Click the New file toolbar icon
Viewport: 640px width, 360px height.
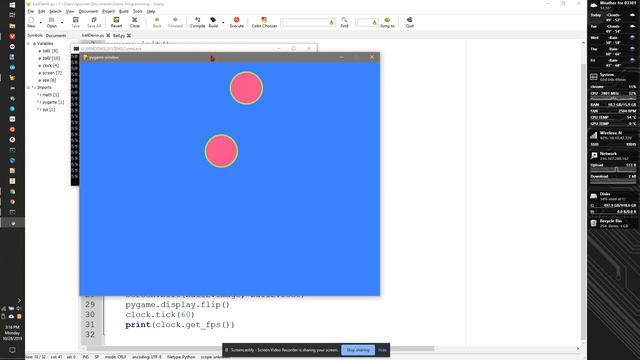(x=31, y=20)
